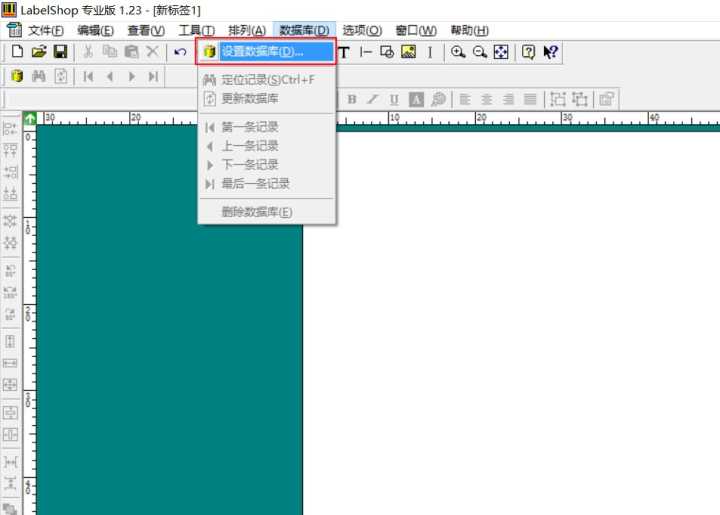Choose 设置数据库(D)... from the menu

point(266,51)
